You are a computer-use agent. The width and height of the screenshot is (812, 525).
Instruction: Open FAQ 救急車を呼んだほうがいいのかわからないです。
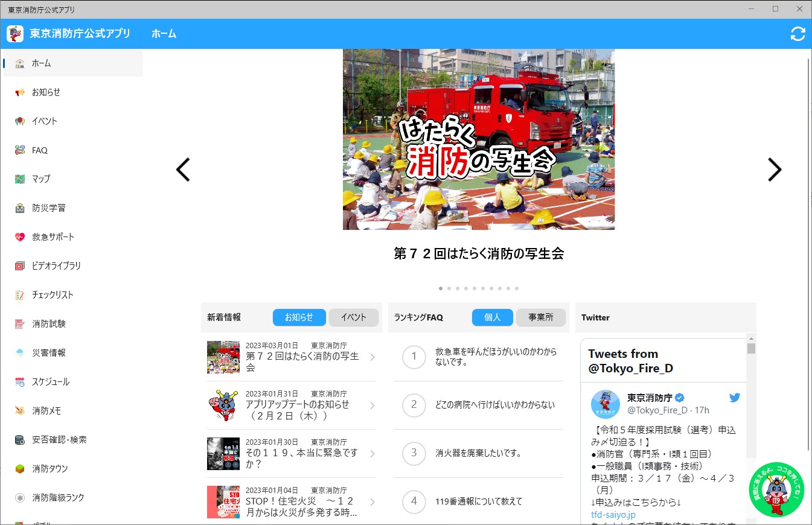479,357
